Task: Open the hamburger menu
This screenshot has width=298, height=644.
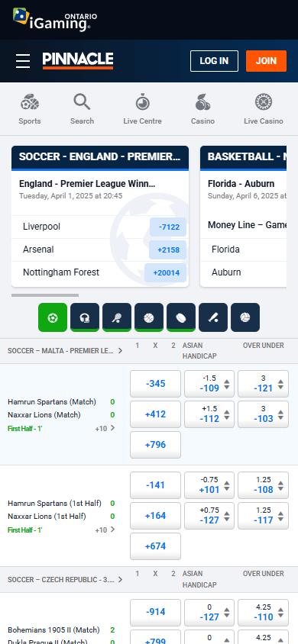Action: click(x=23, y=61)
